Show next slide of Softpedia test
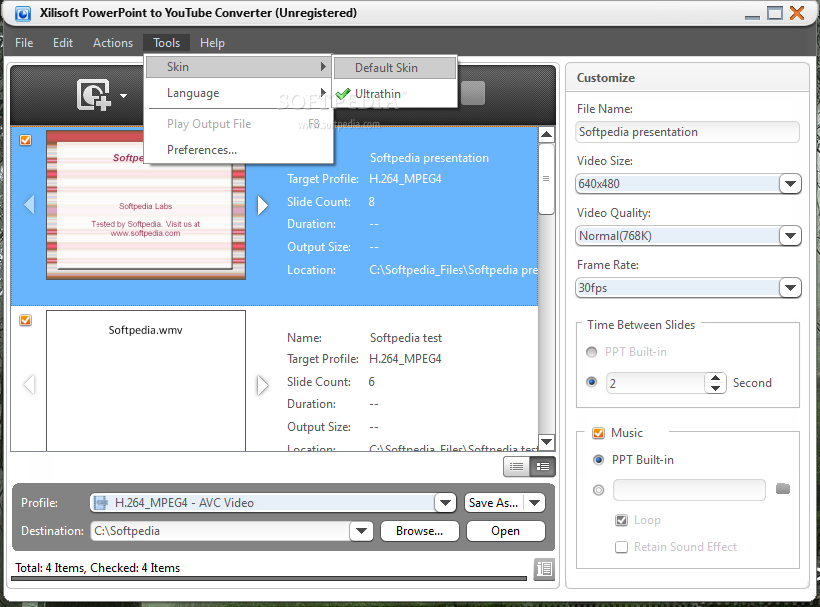Viewport: 820px width, 607px height. coord(263,385)
